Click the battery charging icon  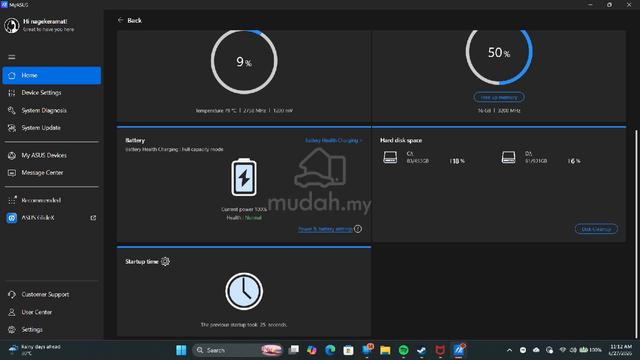coord(244,178)
